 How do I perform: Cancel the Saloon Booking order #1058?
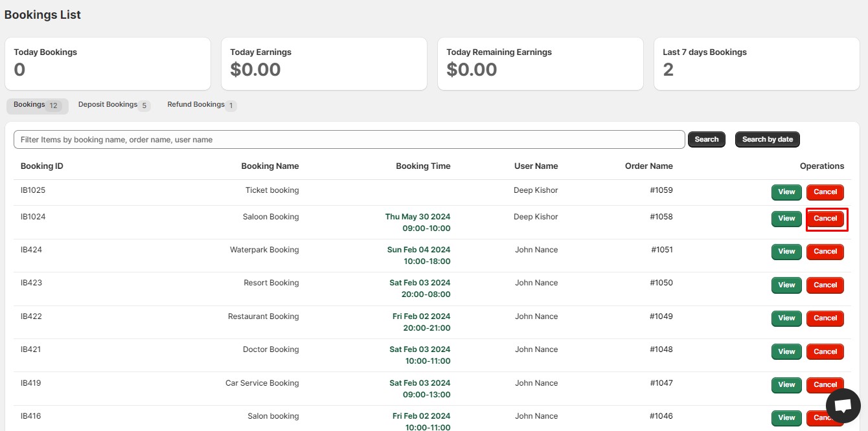point(825,219)
